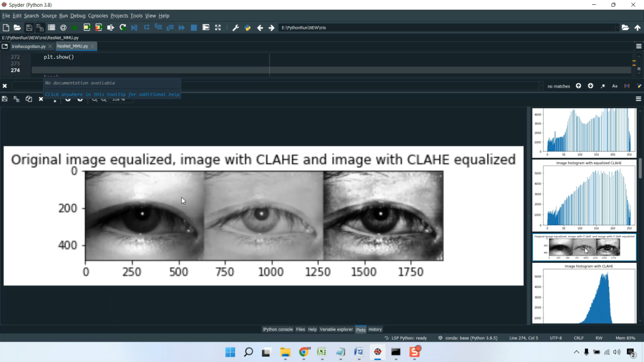Stop debugging with the blue square icon
Screen dimensions: 644x362
(x=194, y=27)
